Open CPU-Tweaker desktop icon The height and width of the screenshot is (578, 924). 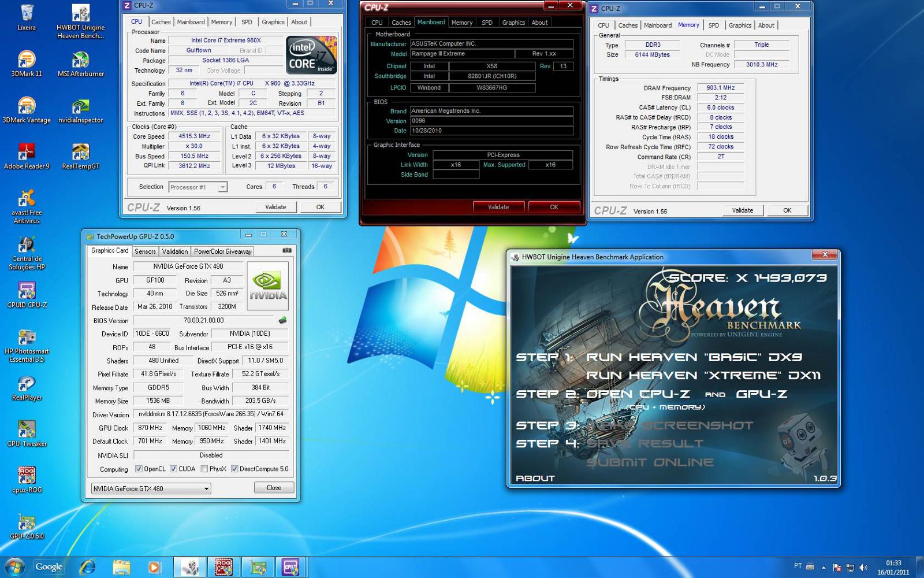pyautogui.click(x=27, y=433)
